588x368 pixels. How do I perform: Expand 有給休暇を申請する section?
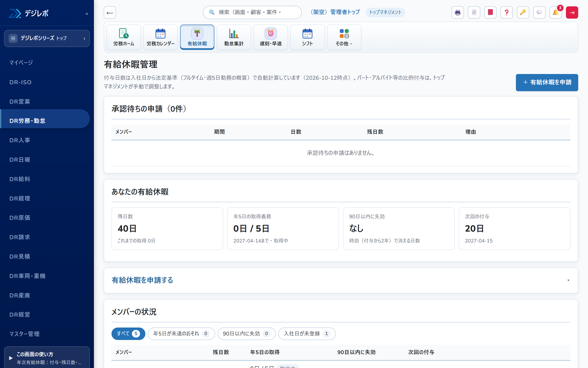[341, 280]
